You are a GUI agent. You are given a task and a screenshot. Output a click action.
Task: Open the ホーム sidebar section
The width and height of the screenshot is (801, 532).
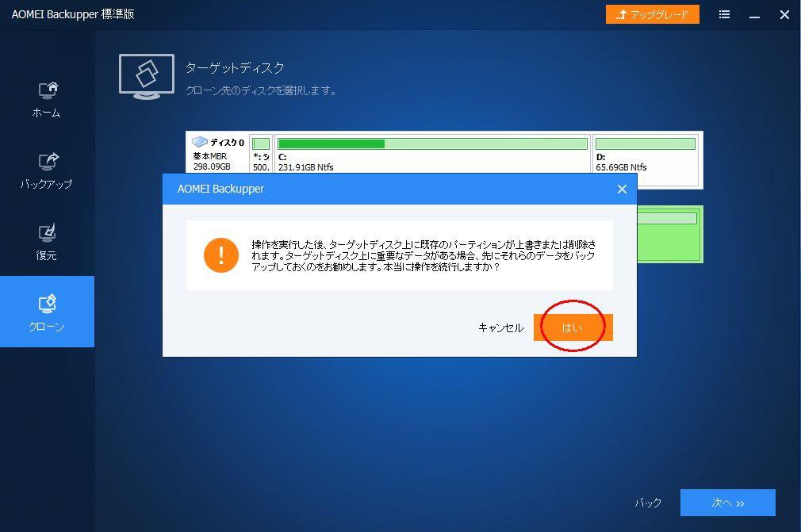(x=47, y=100)
